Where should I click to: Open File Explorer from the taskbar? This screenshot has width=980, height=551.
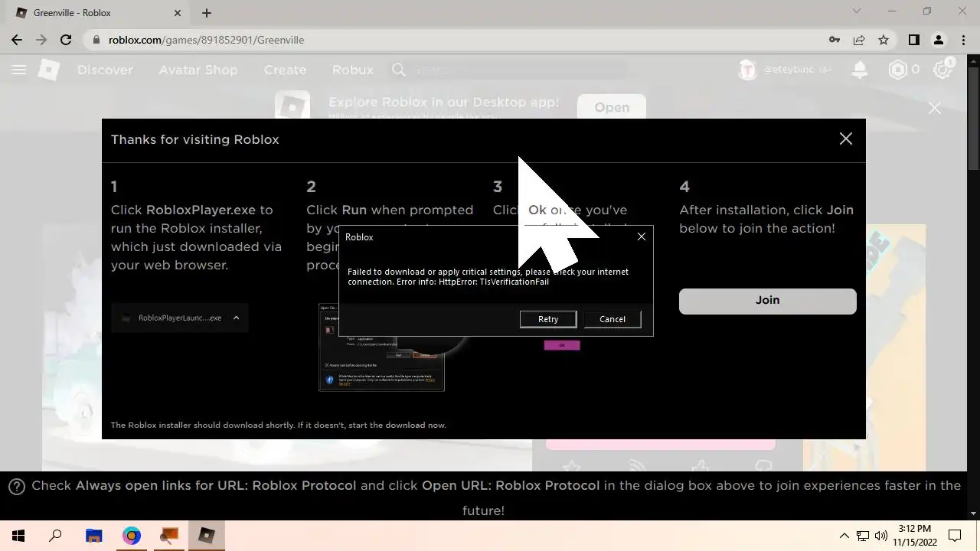tap(93, 536)
